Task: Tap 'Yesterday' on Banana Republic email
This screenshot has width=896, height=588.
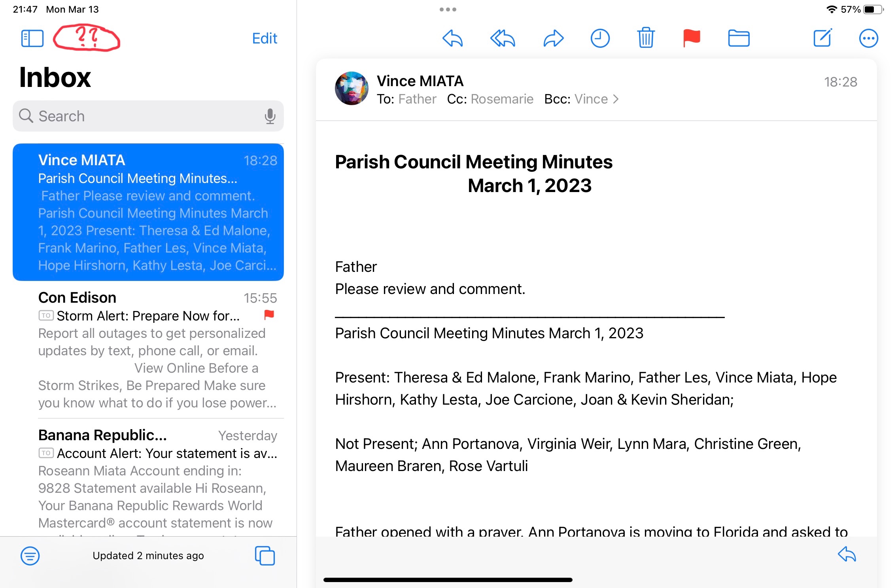Action: [248, 435]
